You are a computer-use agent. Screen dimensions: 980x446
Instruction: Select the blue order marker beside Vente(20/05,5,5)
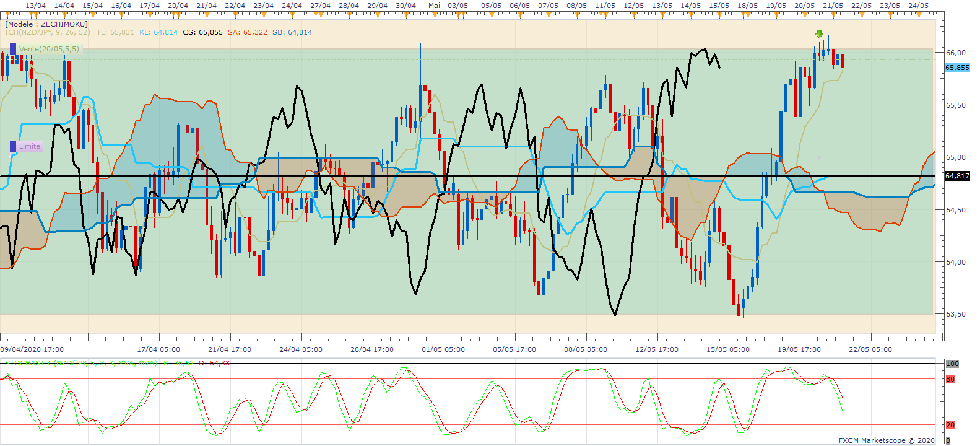pos(13,49)
